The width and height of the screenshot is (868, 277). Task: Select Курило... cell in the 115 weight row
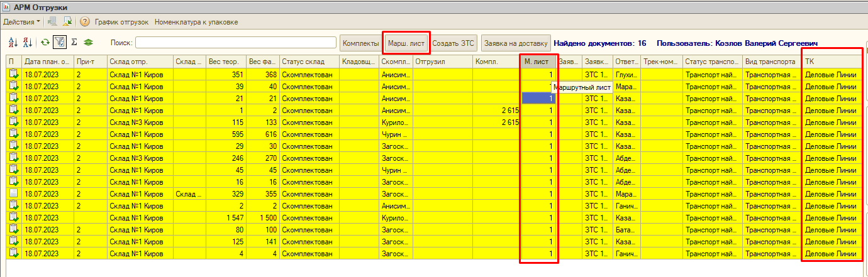396,122
